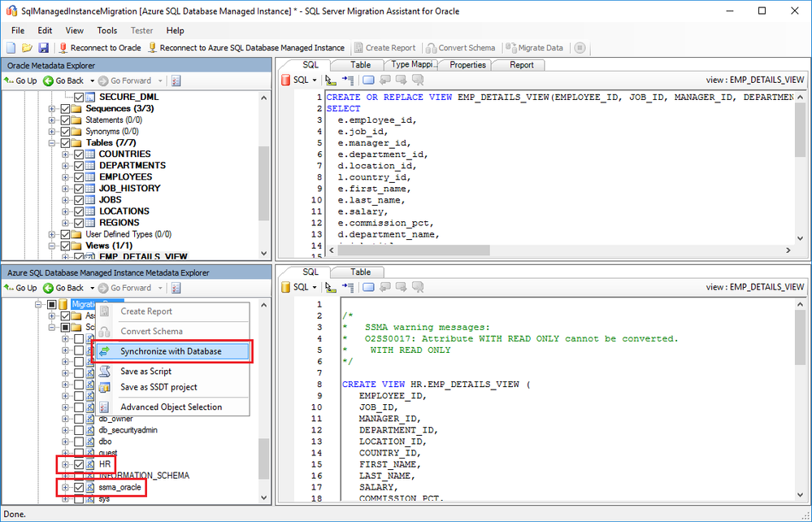This screenshot has width=812, height=522.
Task: Go Forward in the Oracle Metadata Explorer
Action: tap(125, 80)
